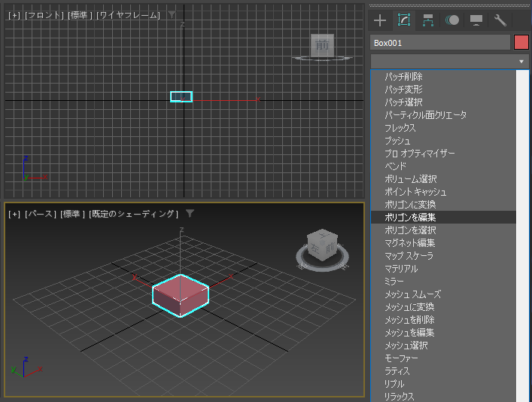This screenshot has height=402, width=532.
Task: Choose パッチ変形 from modifier list
Action: click(x=443, y=90)
